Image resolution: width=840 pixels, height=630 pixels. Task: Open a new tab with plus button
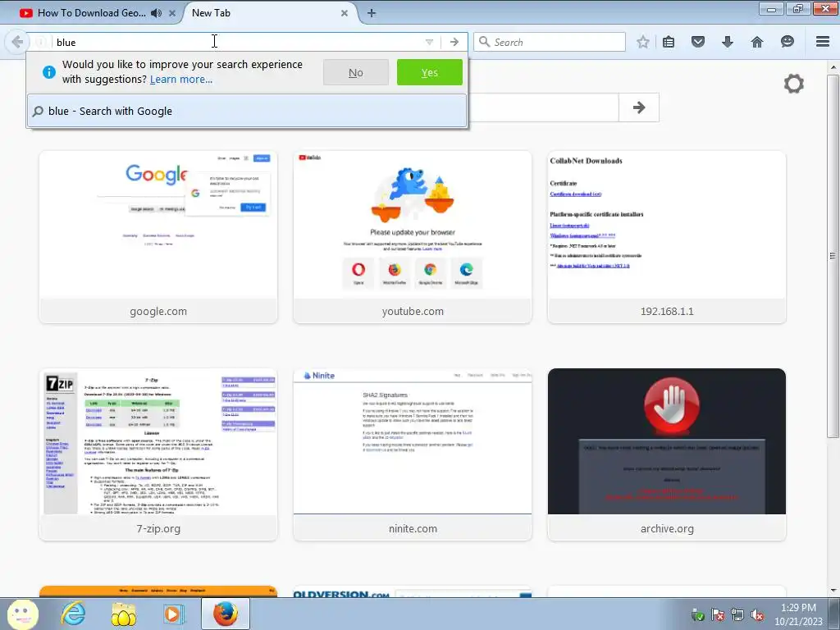click(x=372, y=13)
